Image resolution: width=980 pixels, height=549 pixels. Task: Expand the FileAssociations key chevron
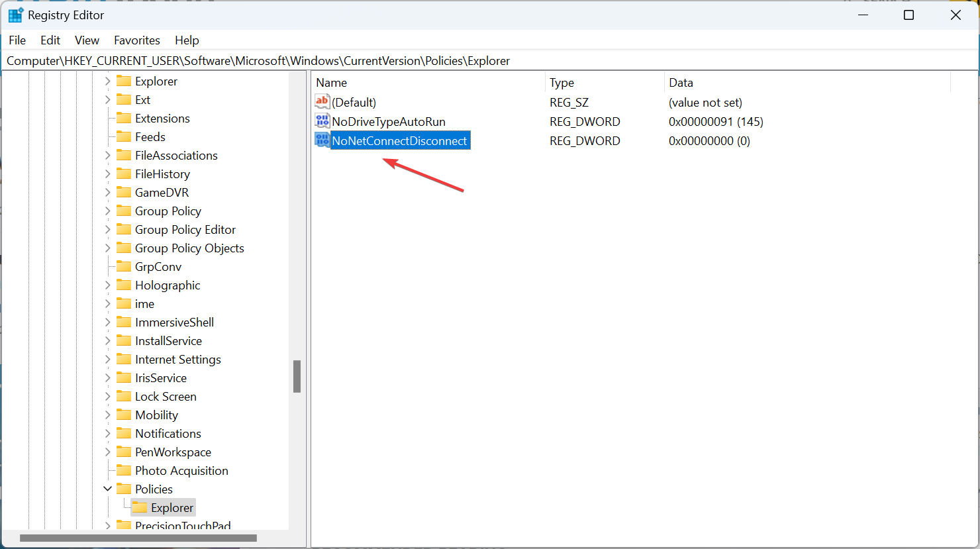[x=107, y=155]
